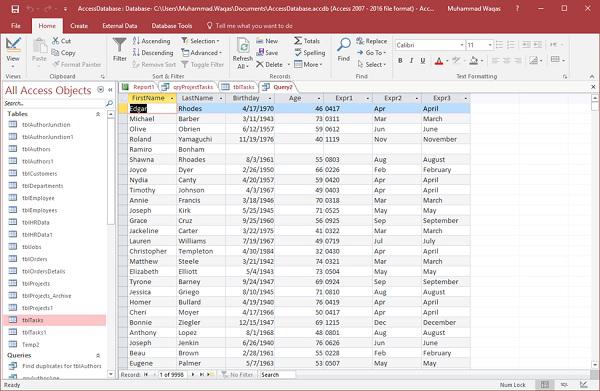Toggle Italic text formatting
This screenshot has width=600, height=391.
pyautogui.click(x=411, y=60)
